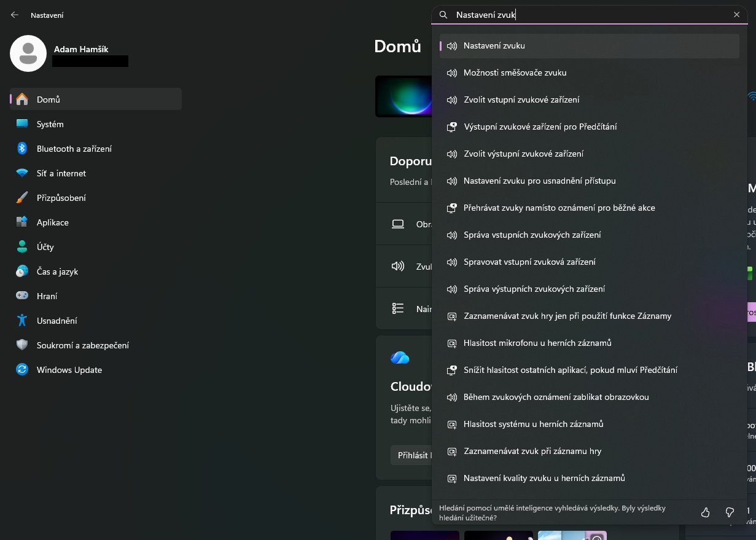Screen dimensions: 756x540
Task: Click the Přihlásit button in Cloud card
Action: (x=413, y=455)
